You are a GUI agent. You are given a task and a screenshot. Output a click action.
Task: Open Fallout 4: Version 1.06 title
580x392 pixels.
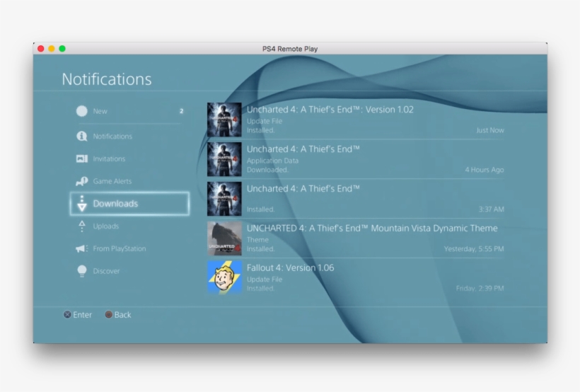click(291, 267)
